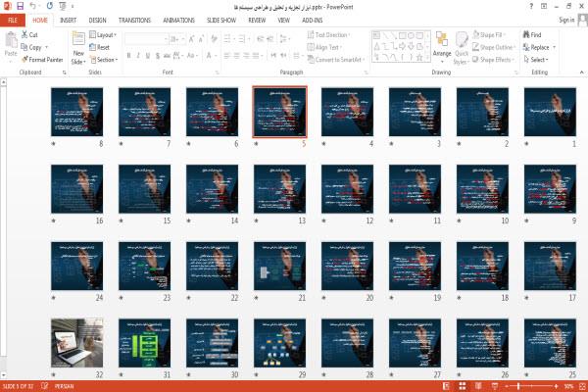Open the Replace dropdown arrow
Image resolution: width=588 pixels, height=392 pixels.
(555, 47)
